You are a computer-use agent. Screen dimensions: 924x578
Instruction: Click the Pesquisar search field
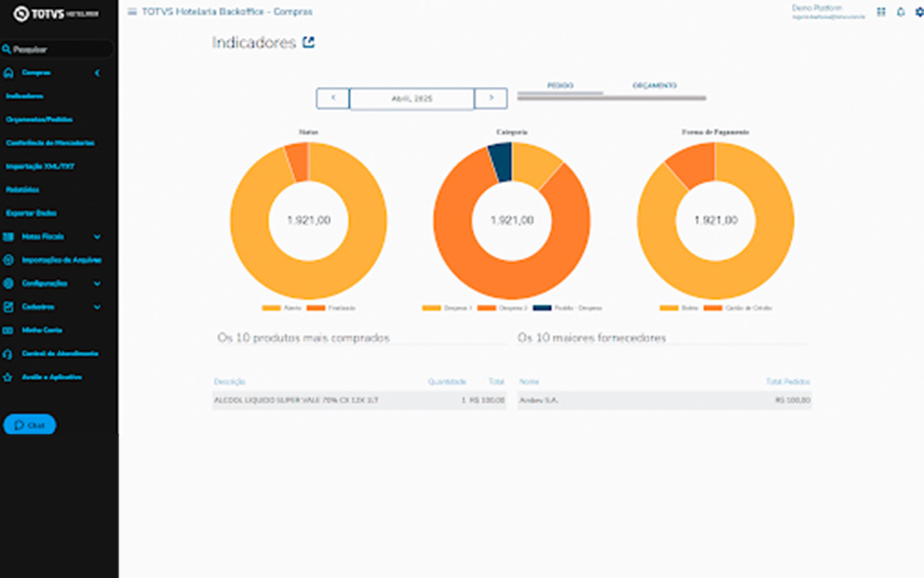pos(58,49)
